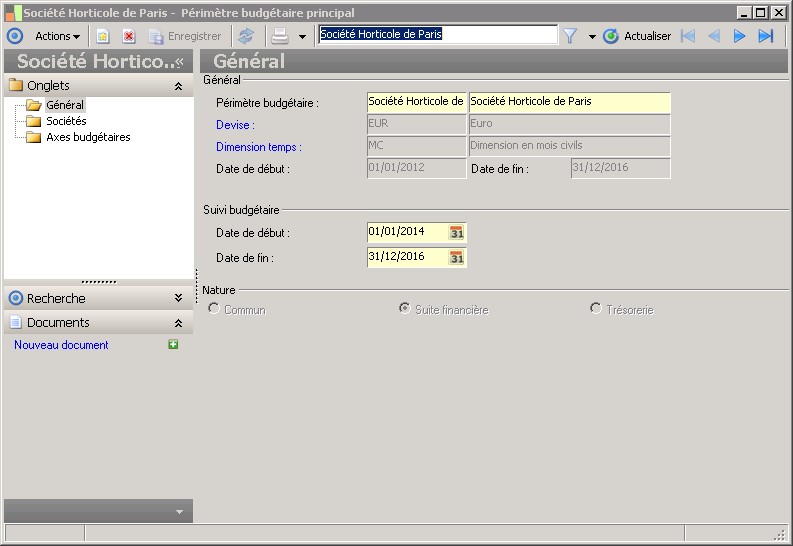Screen dimensions: 793x546
Task: Click the Actualiser button
Action: click(637, 36)
